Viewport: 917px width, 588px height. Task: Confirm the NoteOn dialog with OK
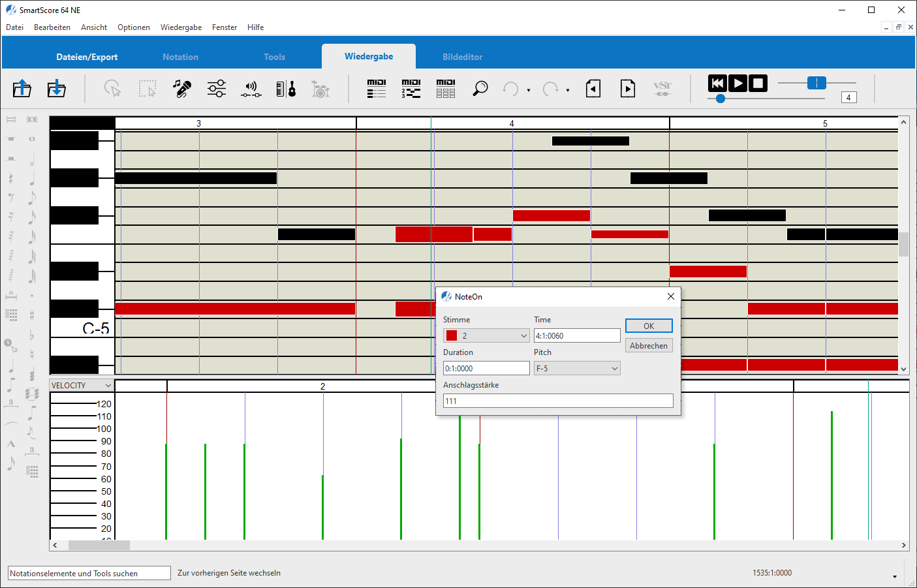click(649, 326)
